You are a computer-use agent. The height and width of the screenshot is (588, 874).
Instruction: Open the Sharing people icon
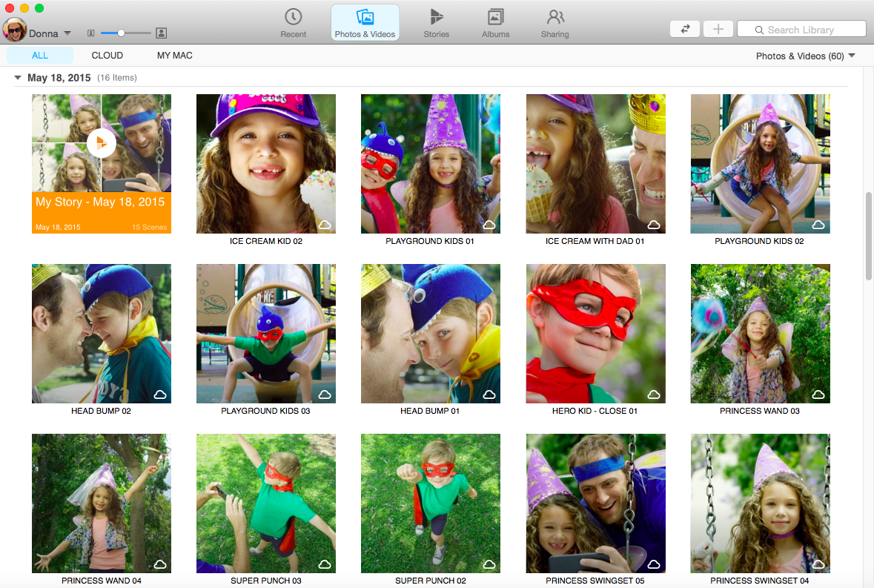tap(554, 18)
